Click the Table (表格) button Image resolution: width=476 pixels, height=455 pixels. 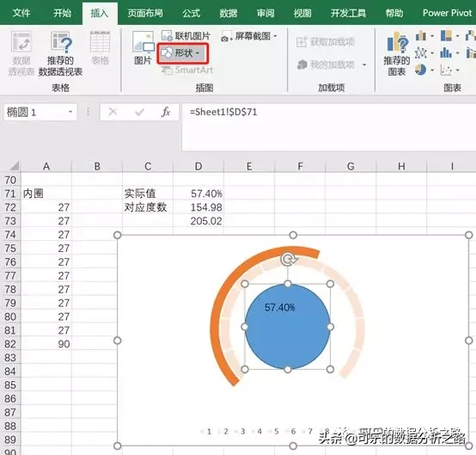point(100,48)
